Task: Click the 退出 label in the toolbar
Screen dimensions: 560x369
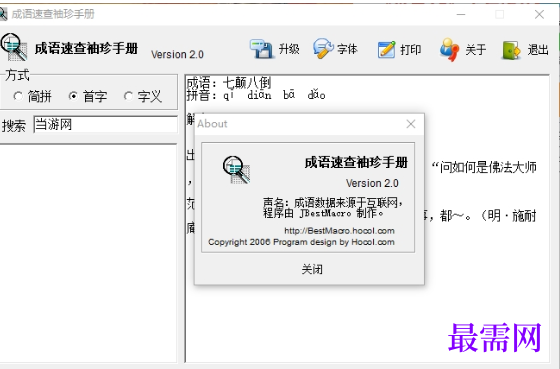Action: [x=538, y=49]
